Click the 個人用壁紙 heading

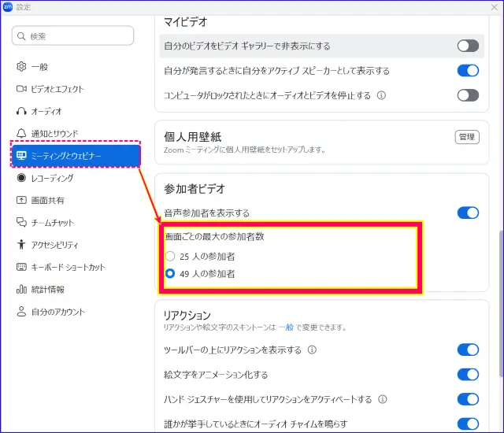click(x=192, y=136)
